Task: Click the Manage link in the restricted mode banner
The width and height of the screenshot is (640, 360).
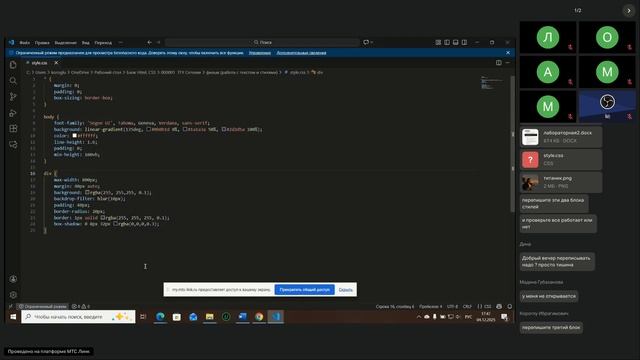Action: tap(260, 53)
